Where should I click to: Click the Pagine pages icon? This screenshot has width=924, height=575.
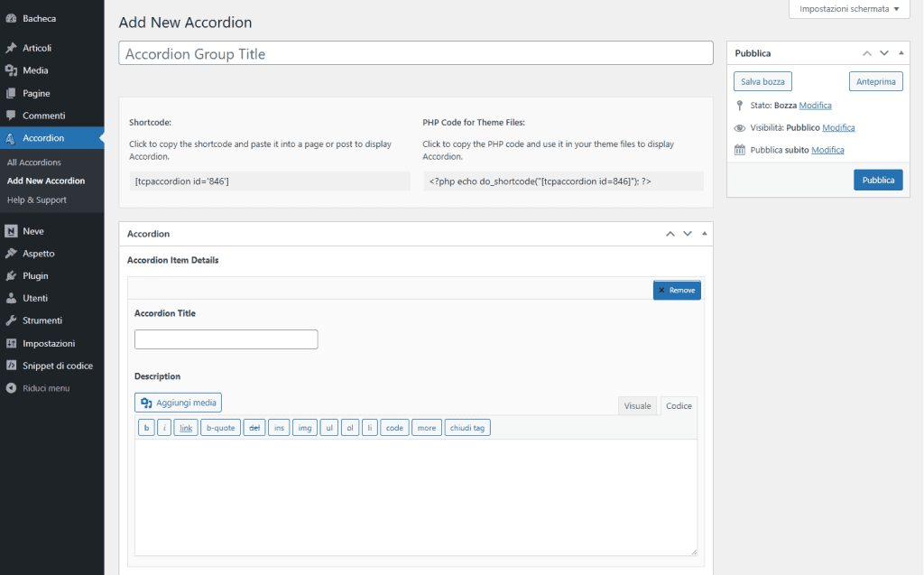11,93
